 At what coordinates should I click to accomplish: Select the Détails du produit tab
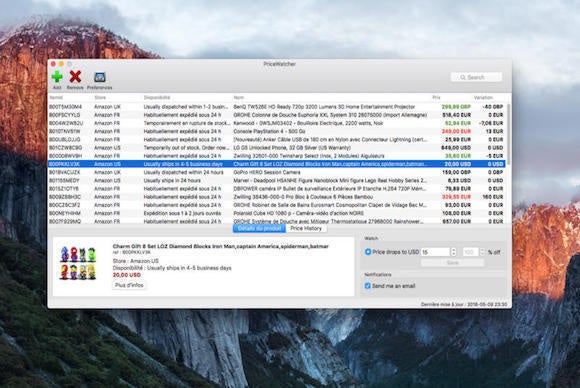[259, 228]
